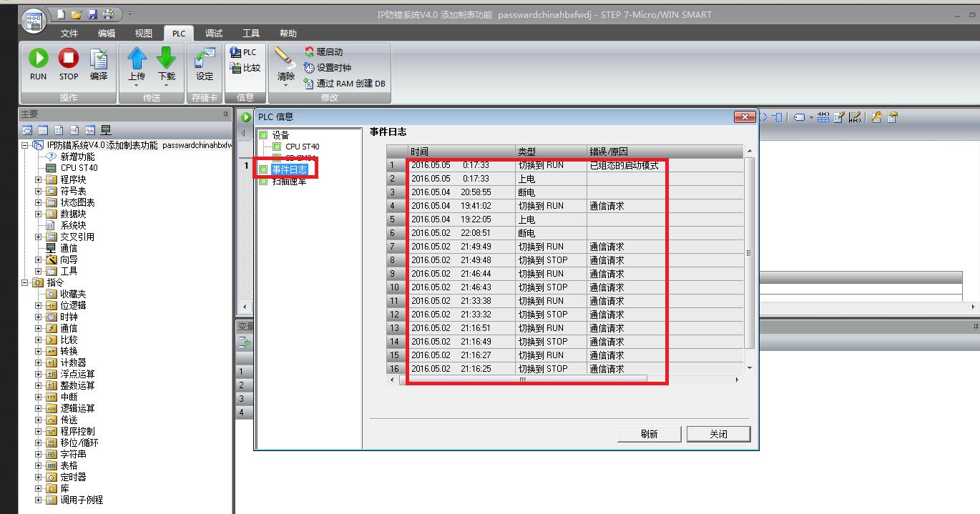This screenshot has width=980, height=514.
Task: Switch to the 调试 ribbon tab
Action: pyautogui.click(x=214, y=34)
